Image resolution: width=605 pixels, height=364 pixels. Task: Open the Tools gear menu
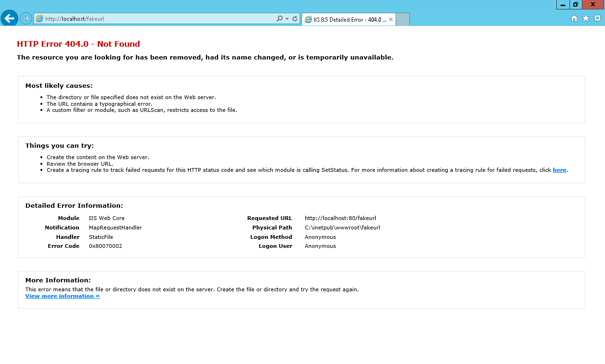tap(597, 18)
